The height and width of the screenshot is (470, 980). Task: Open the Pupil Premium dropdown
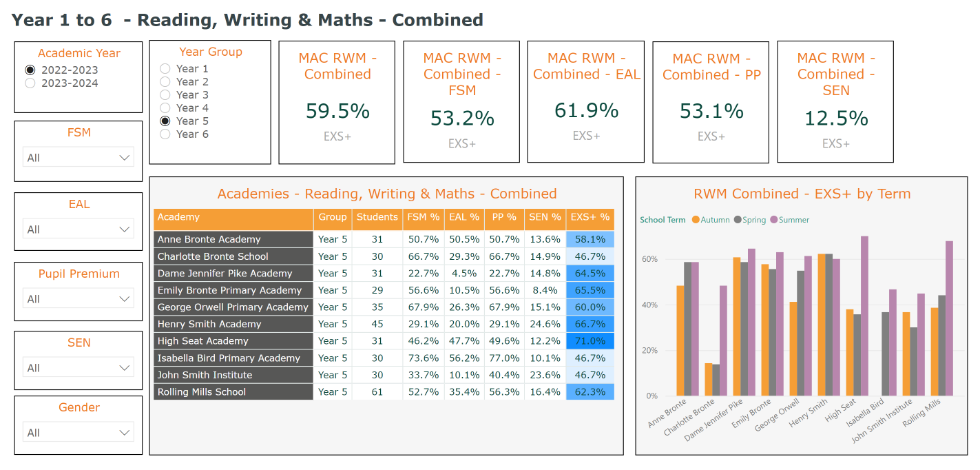78,298
